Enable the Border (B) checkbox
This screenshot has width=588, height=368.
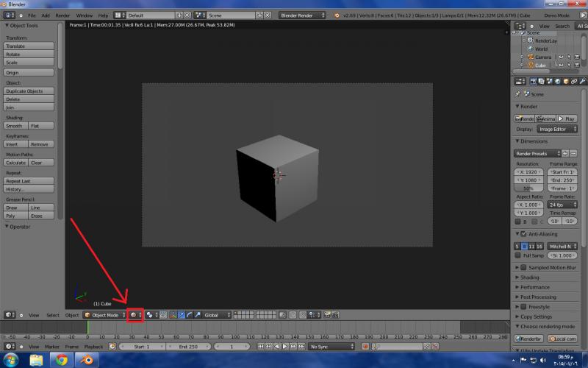[x=518, y=222]
